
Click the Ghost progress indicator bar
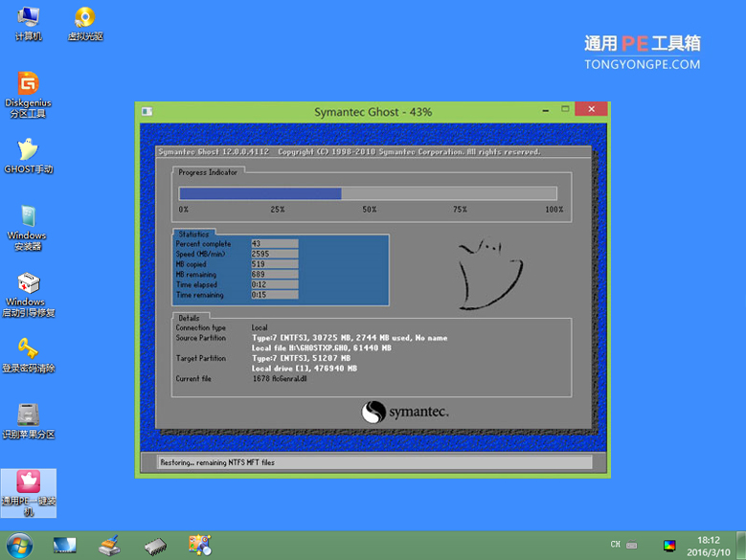click(x=368, y=193)
